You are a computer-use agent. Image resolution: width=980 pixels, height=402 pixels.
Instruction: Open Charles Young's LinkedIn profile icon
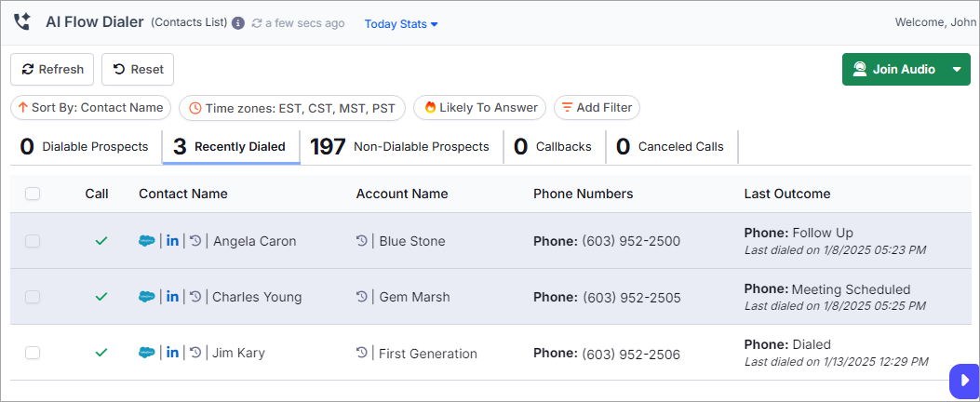(x=172, y=297)
